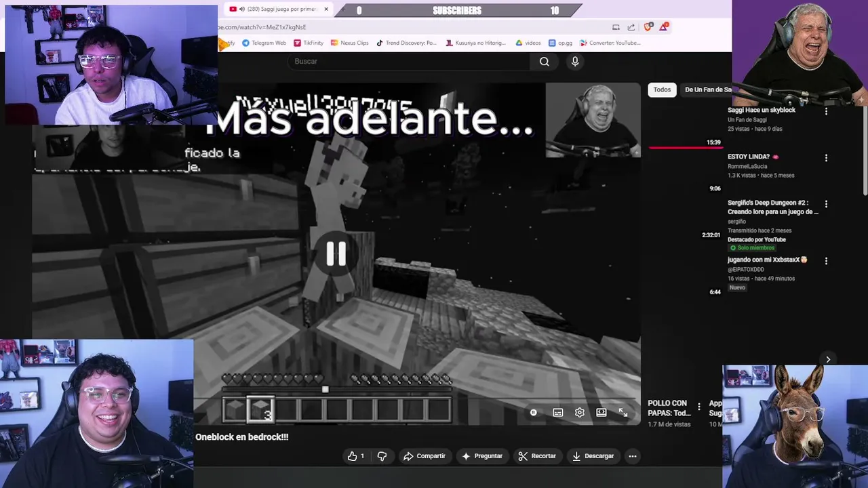Image resolution: width=868 pixels, height=488 pixels.
Task: Click the 6:44 duration thumbnail
Action: tap(715, 292)
